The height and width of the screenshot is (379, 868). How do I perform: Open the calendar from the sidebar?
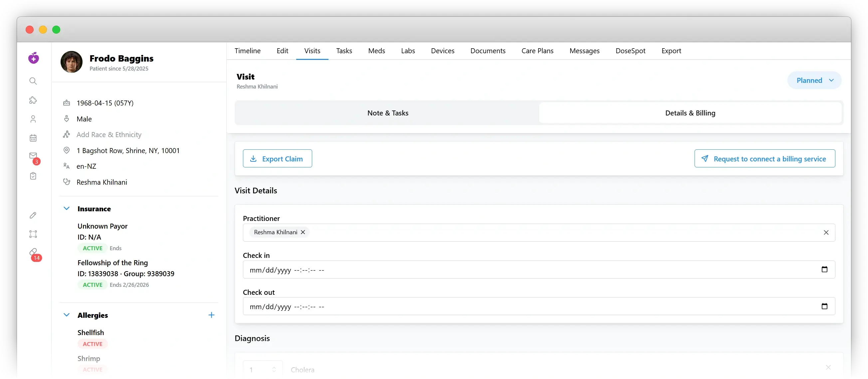coord(33,138)
